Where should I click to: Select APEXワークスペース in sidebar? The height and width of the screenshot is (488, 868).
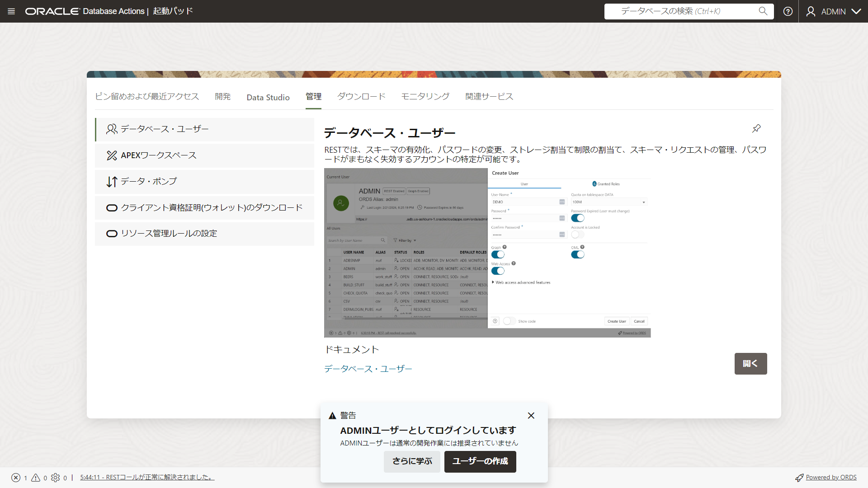[204, 155]
